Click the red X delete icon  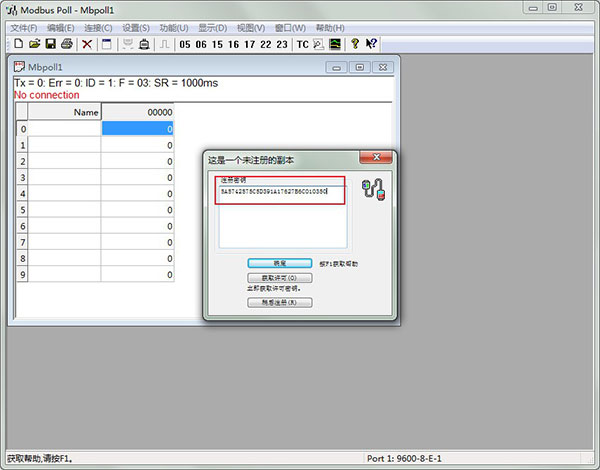pos(87,44)
